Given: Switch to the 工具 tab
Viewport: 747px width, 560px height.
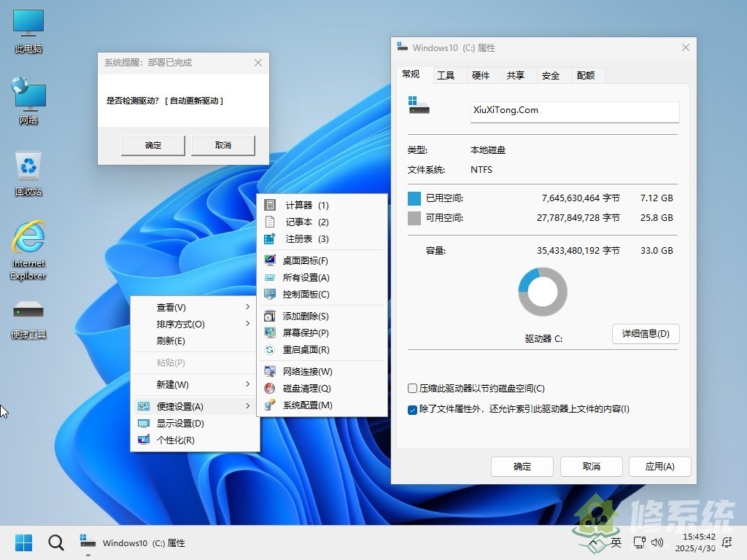Looking at the screenshot, I should 448,75.
